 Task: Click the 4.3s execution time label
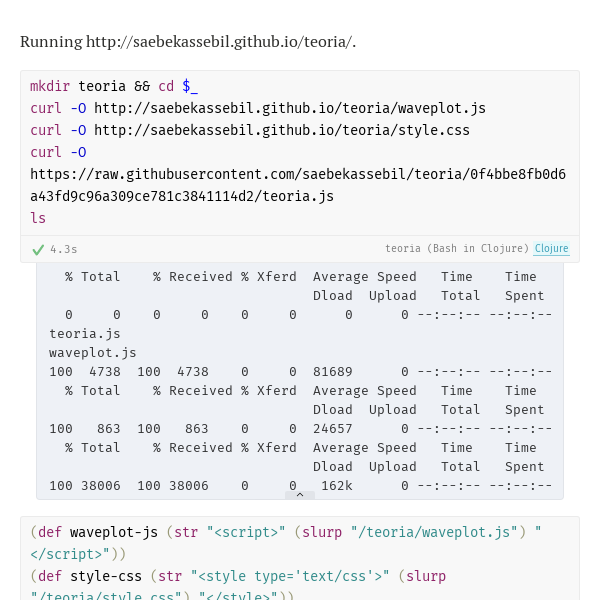64,249
